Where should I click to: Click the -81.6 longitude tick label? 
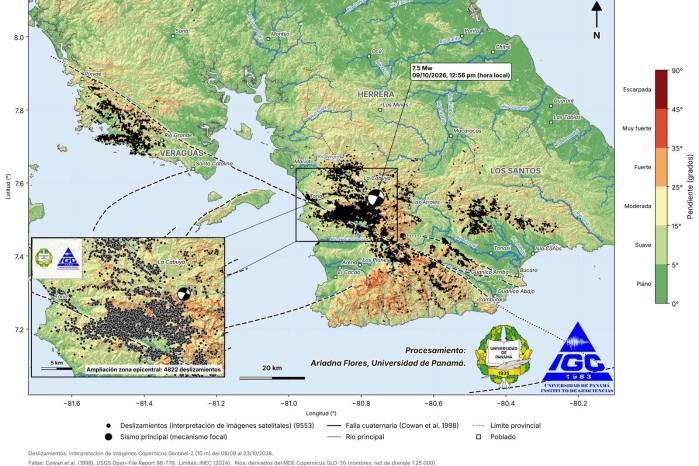pyautogui.click(x=71, y=404)
